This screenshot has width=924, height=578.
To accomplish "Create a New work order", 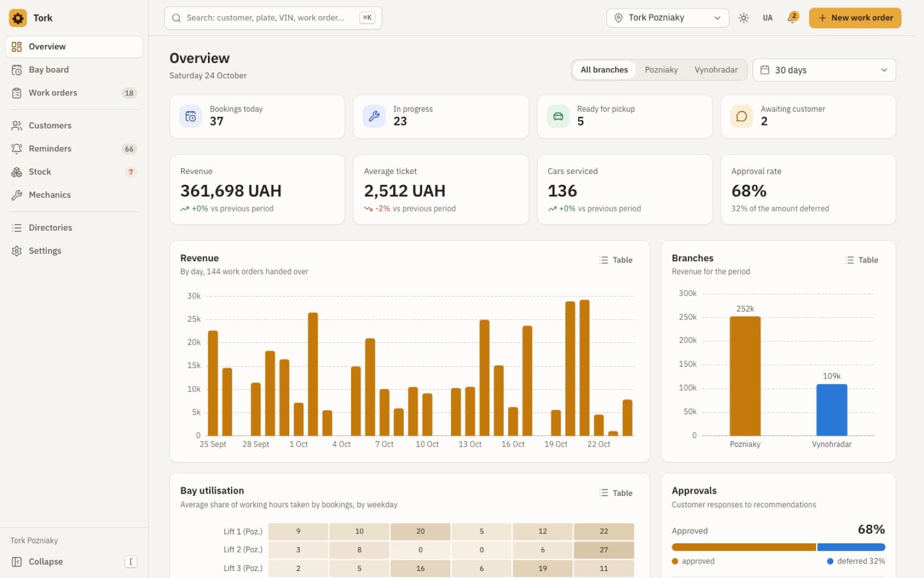I will point(855,18).
